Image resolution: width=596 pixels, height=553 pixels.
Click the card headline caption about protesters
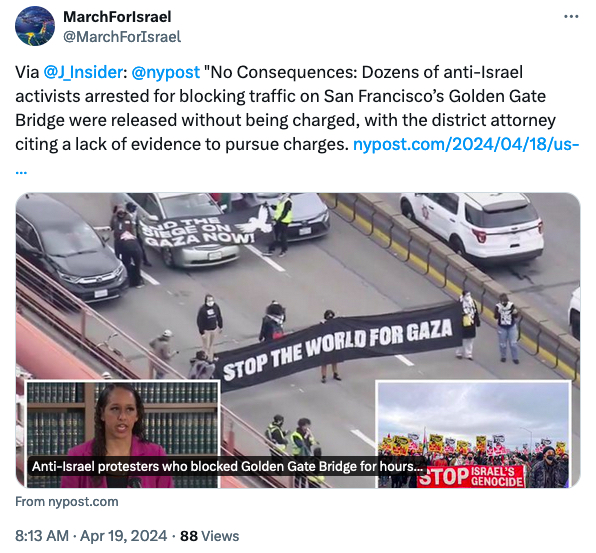click(x=227, y=466)
